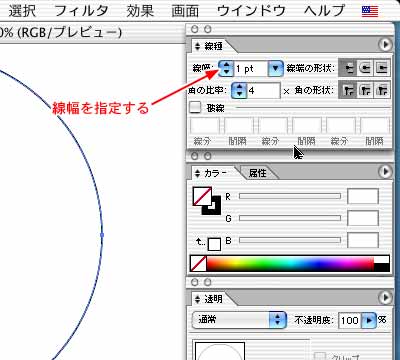Screen dimensions: 400x360
Task: Open the フィルタ menu
Action: (81, 11)
